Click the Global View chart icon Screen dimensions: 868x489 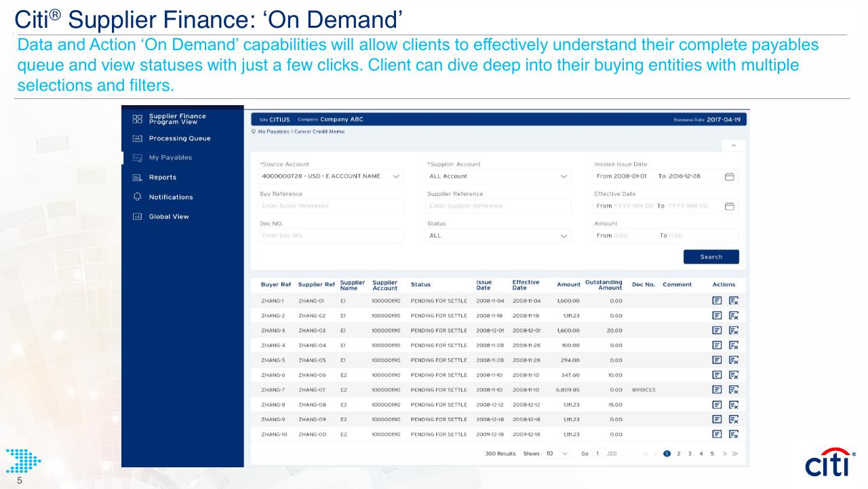click(x=138, y=216)
